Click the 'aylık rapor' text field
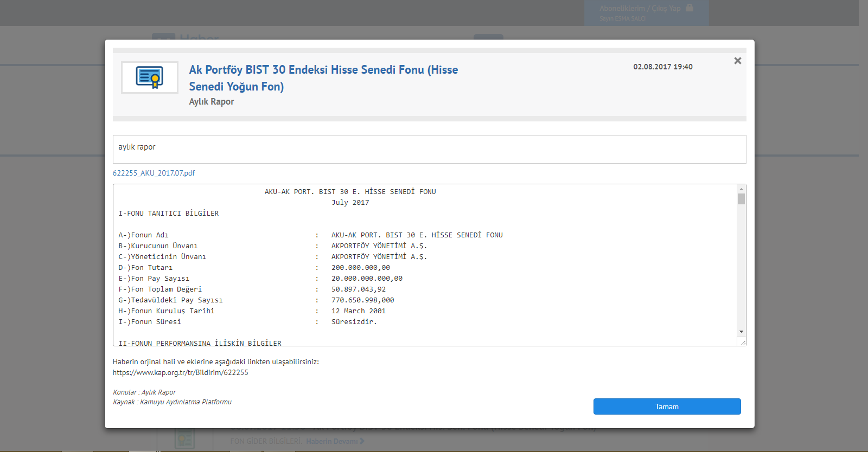The height and width of the screenshot is (452, 868). 429,149
